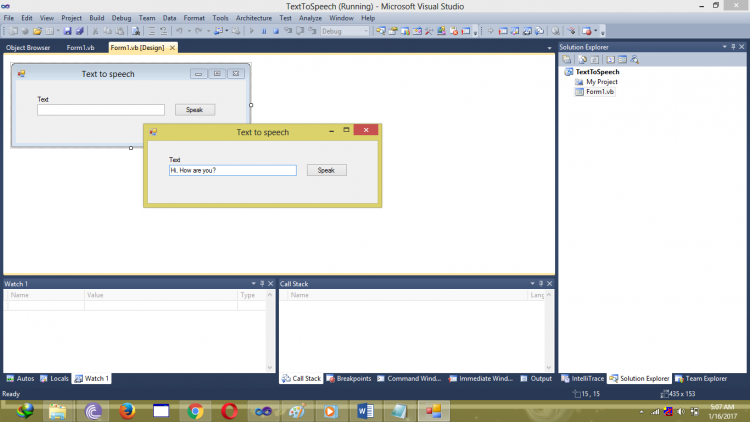Open the Solution Explorer window options dropdown
Image resolution: width=750 pixels, height=422 pixels.
click(x=722, y=47)
